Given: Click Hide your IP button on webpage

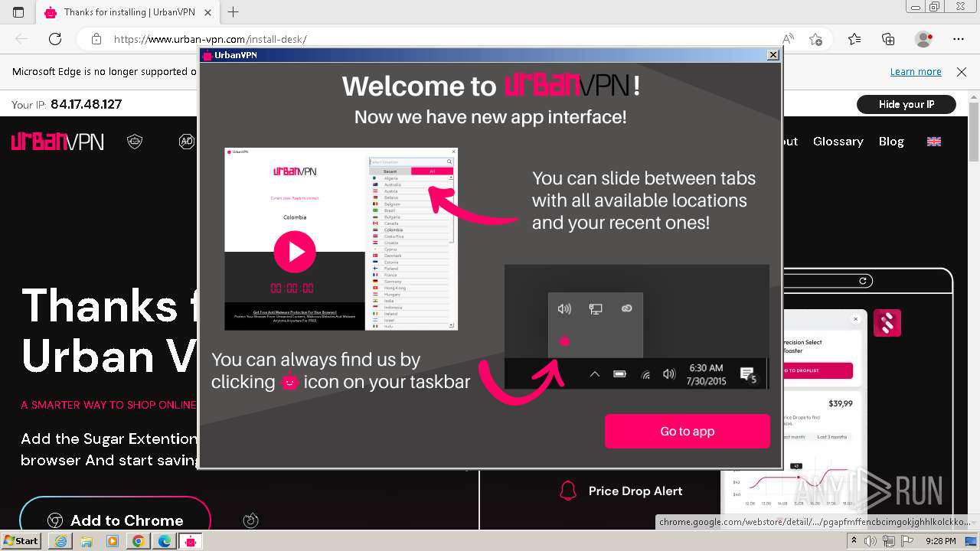Looking at the screenshot, I should [906, 104].
